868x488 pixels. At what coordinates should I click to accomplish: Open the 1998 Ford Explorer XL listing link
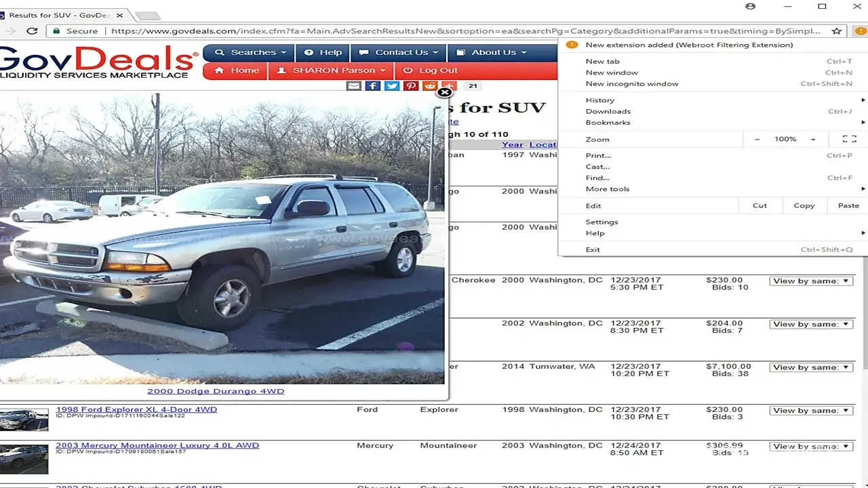coord(136,409)
